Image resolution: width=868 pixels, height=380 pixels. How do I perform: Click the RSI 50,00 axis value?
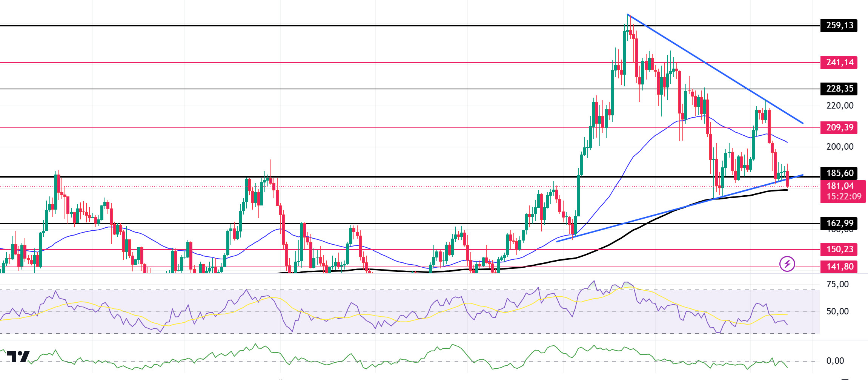837,312
